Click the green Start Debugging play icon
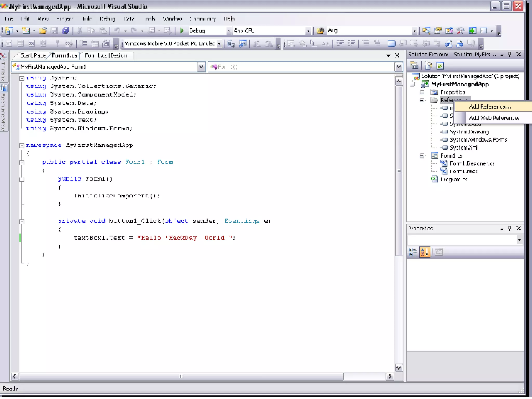532x399 pixels. (182, 31)
